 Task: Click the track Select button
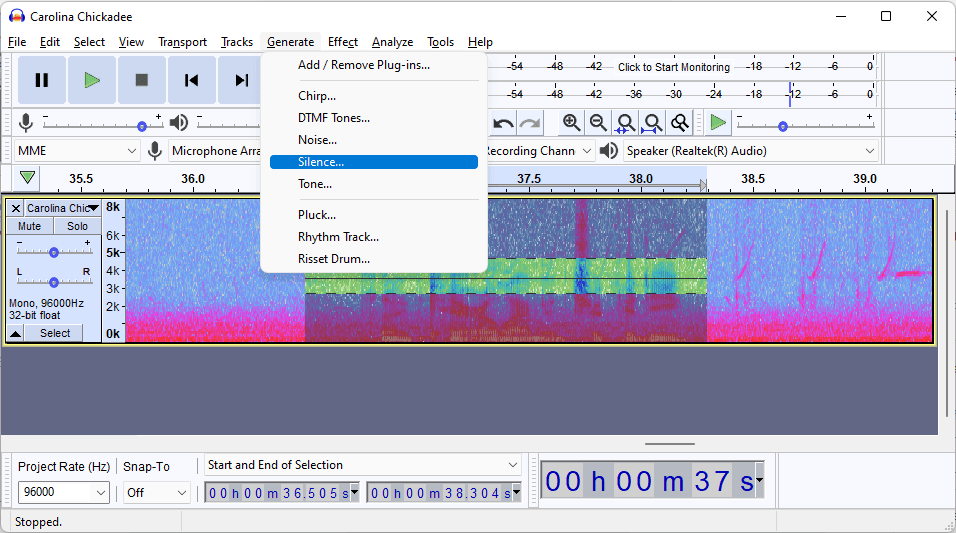click(x=55, y=334)
